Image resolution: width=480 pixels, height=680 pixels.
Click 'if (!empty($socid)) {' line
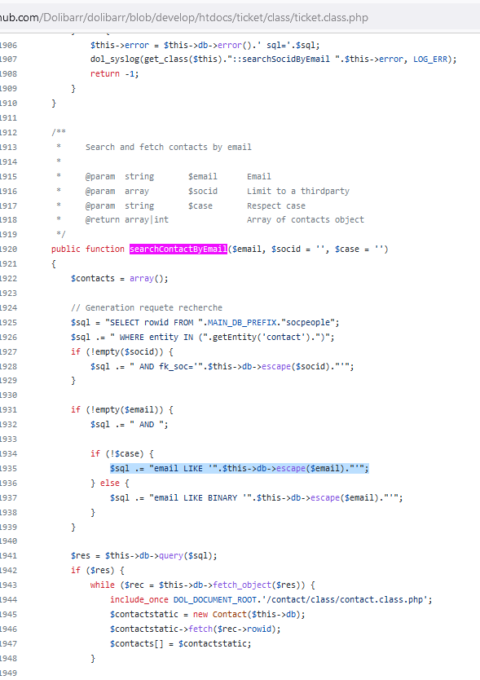[x=122, y=352]
